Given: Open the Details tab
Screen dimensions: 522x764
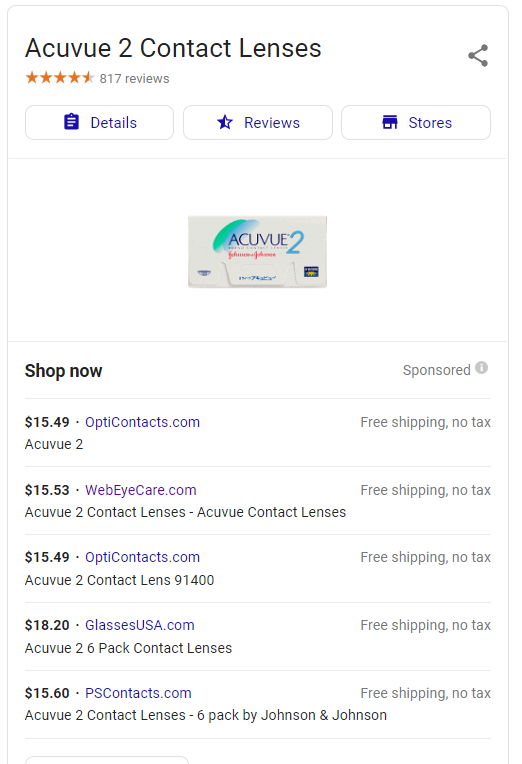Looking at the screenshot, I should coord(99,122).
